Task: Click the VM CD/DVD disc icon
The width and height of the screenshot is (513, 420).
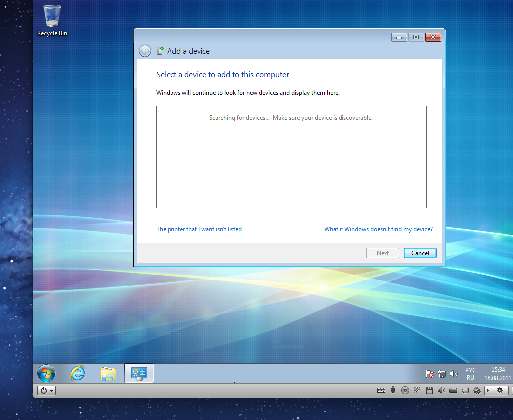Action: pos(405,390)
